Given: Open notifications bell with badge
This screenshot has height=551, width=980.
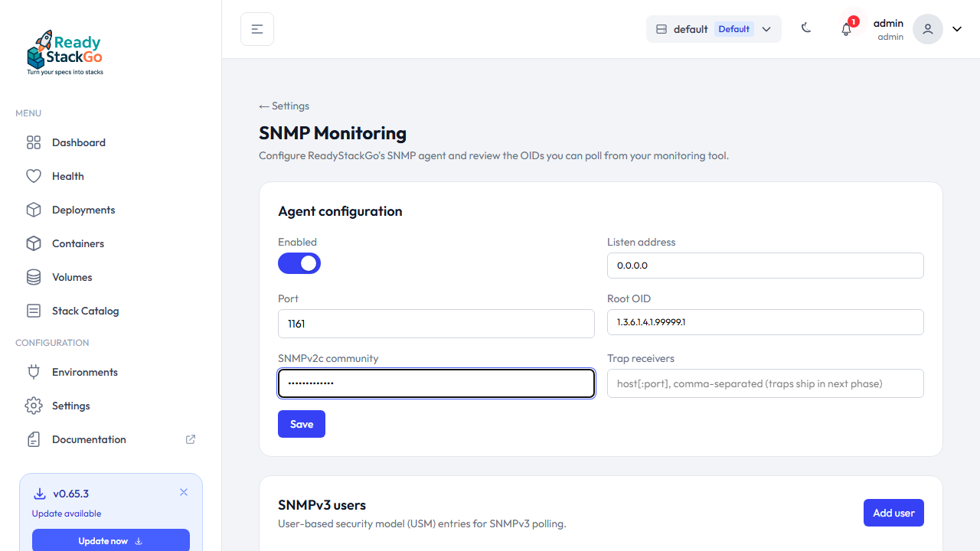Looking at the screenshot, I should (846, 29).
